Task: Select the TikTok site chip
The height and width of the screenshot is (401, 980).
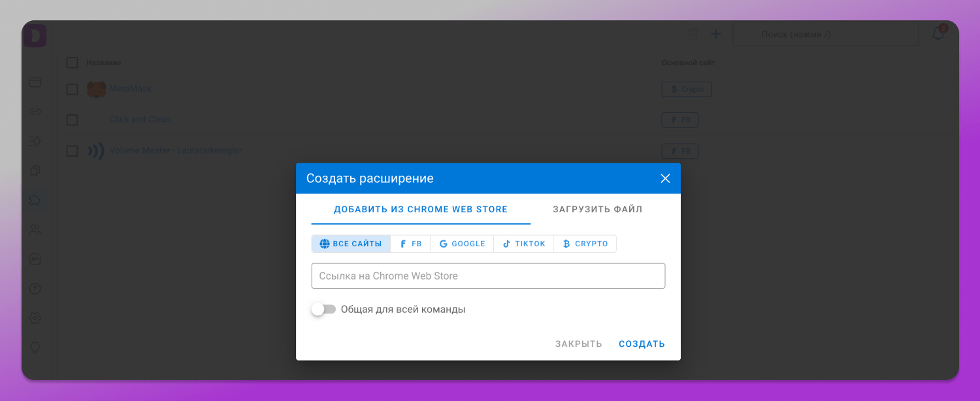Action: [x=524, y=244]
